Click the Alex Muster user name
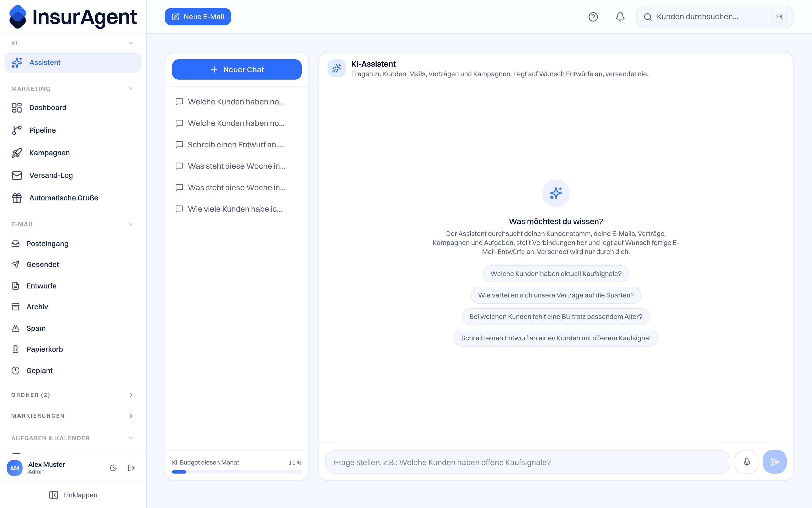 pyautogui.click(x=46, y=464)
